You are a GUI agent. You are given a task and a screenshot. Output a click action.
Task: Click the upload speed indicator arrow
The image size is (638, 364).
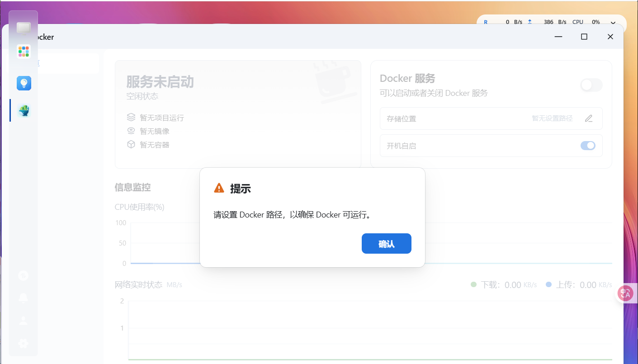point(529,21)
